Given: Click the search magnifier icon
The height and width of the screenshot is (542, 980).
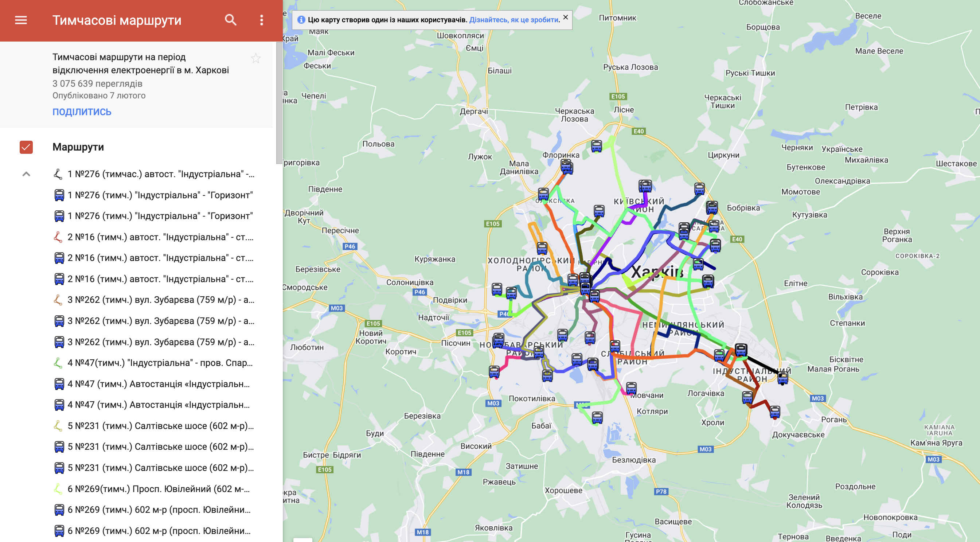Looking at the screenshot, I should tap(230, 20).
